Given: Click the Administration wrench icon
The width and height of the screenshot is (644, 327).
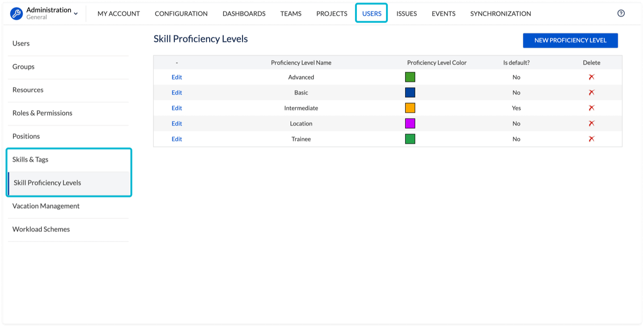Looking at the screenshot, I should pyautogui.click(x=17, y=13).
